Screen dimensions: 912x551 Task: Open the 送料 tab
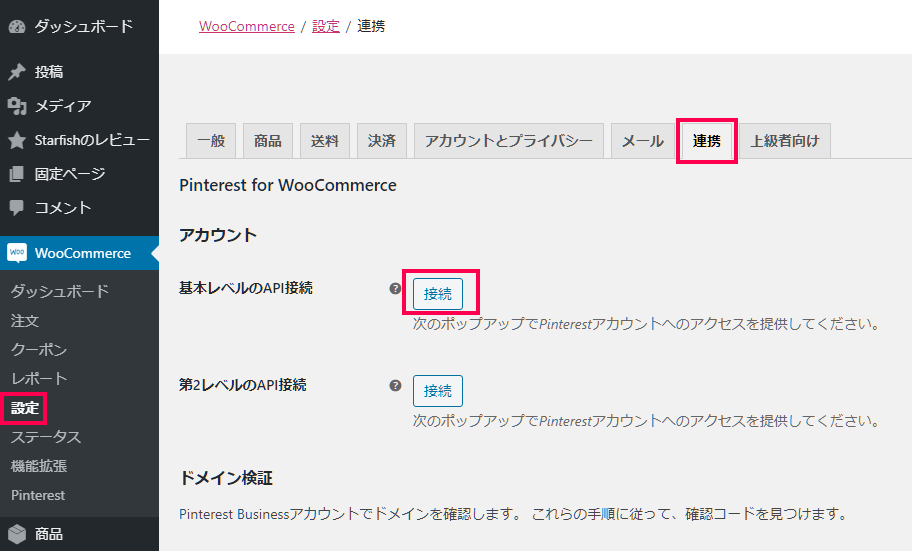pos(325,140)
